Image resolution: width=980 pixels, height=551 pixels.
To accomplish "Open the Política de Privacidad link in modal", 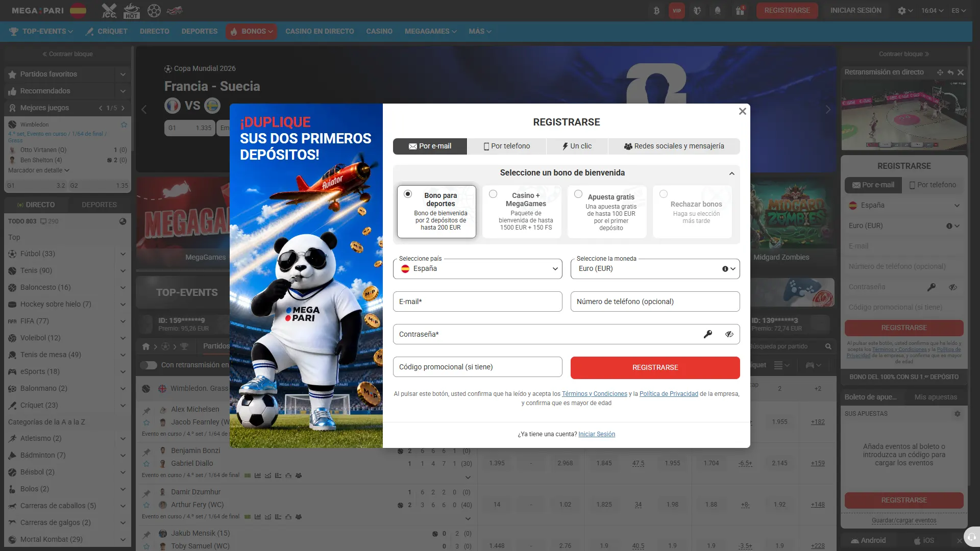I will (x=669, y=394).
